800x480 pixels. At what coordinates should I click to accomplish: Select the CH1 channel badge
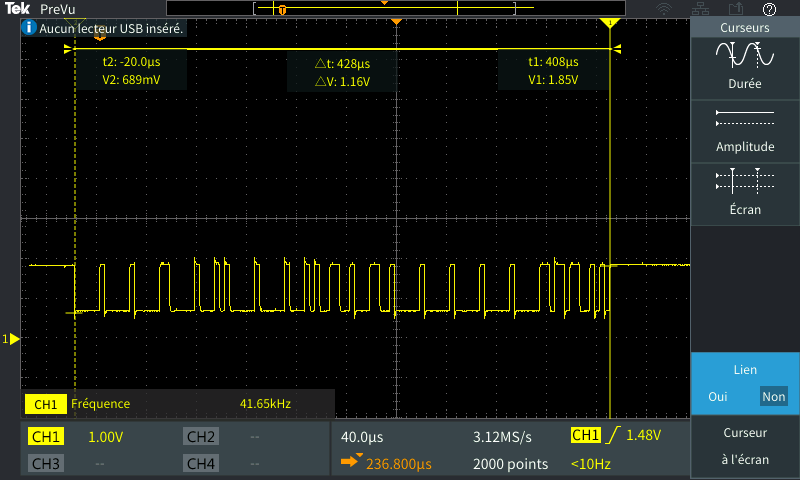point(46,437)
